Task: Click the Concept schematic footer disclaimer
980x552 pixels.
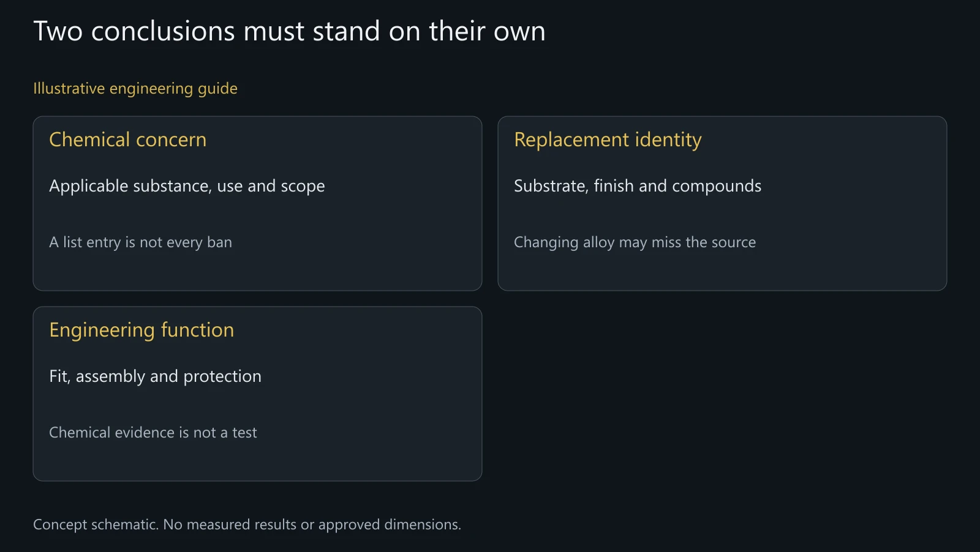Action: click(247, 524)
